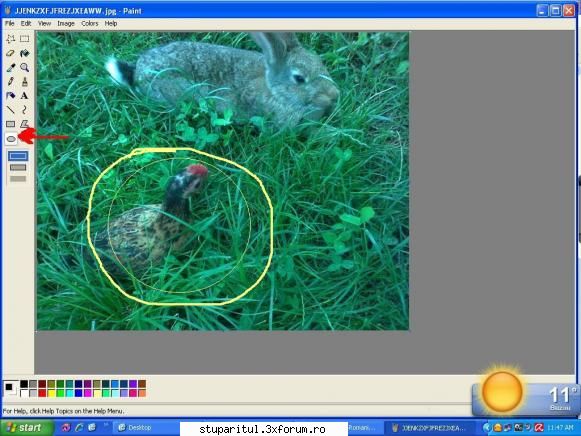Select the Polygon shape tool

(x=24, y=124)
